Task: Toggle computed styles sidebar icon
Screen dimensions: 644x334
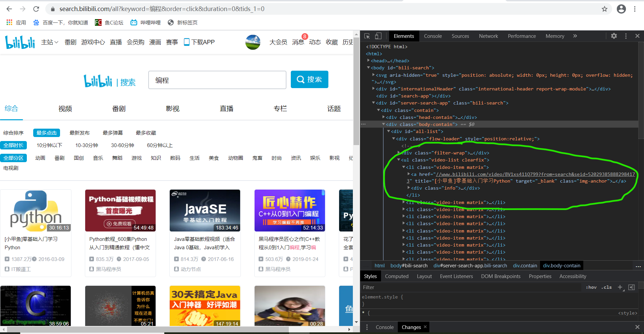Action: [x=632, y=287]
